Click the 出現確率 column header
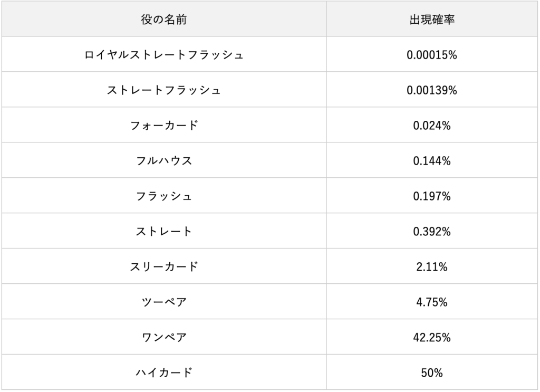 [x=432, y=20]
